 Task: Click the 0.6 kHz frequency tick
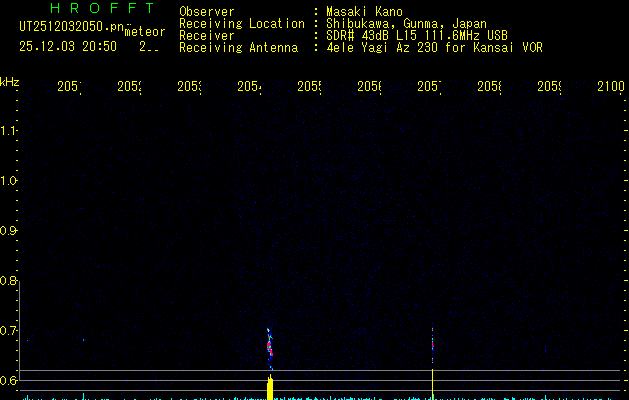tap(10, 381)
